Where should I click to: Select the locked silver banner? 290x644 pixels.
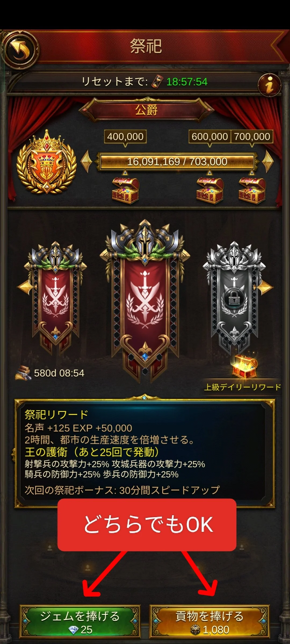click(234, 297)
